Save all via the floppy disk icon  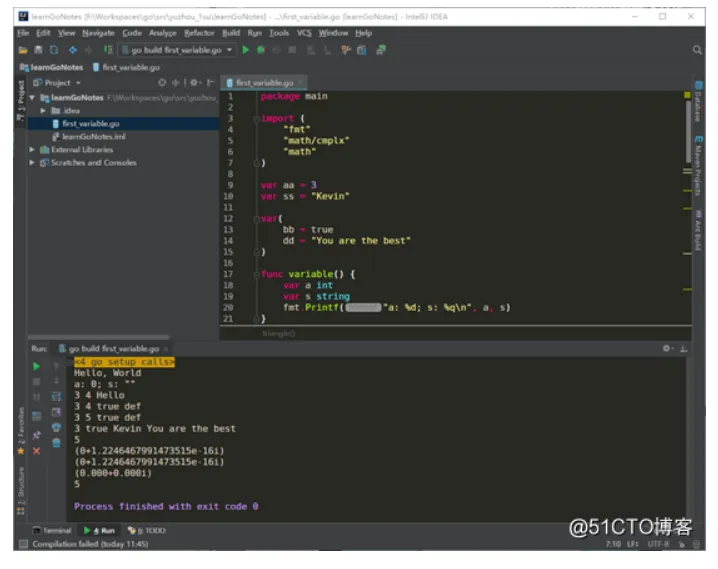[38, 50]
